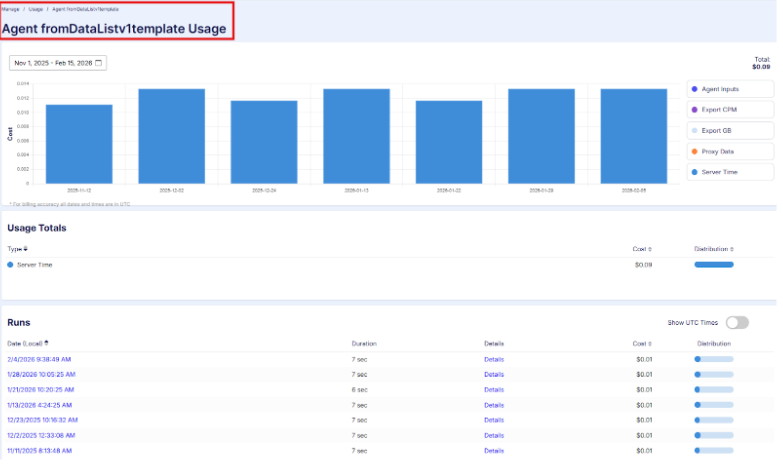Open the calendar icon in date range field

tap(99, 63)
